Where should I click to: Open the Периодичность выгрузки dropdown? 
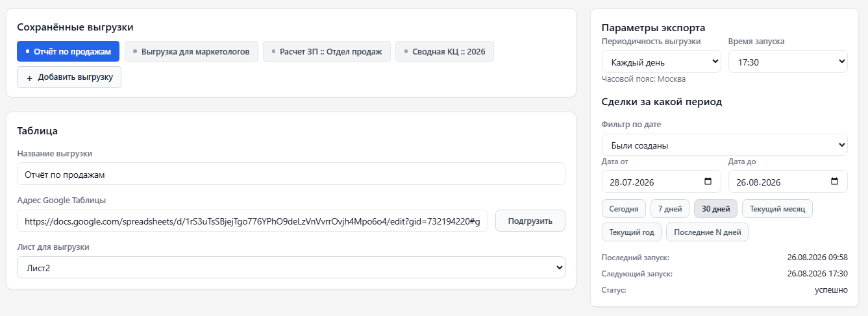click(662, 62)
